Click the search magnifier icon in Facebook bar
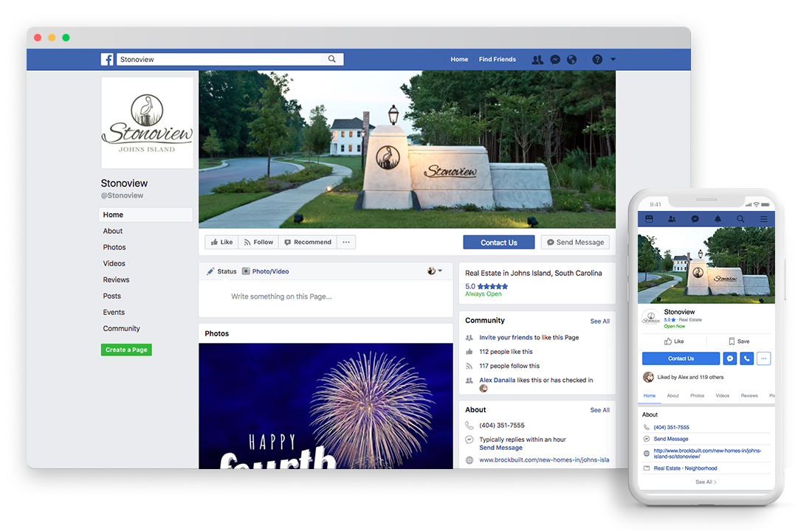This screenshot has width=812, height=531. click(x=332, y=59)
